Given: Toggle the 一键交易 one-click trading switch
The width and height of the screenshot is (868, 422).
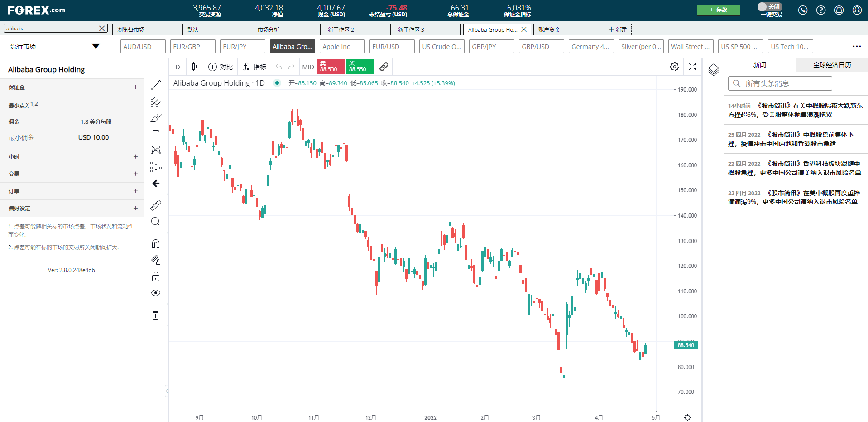Looking at the screenshot, I should 770,7.
